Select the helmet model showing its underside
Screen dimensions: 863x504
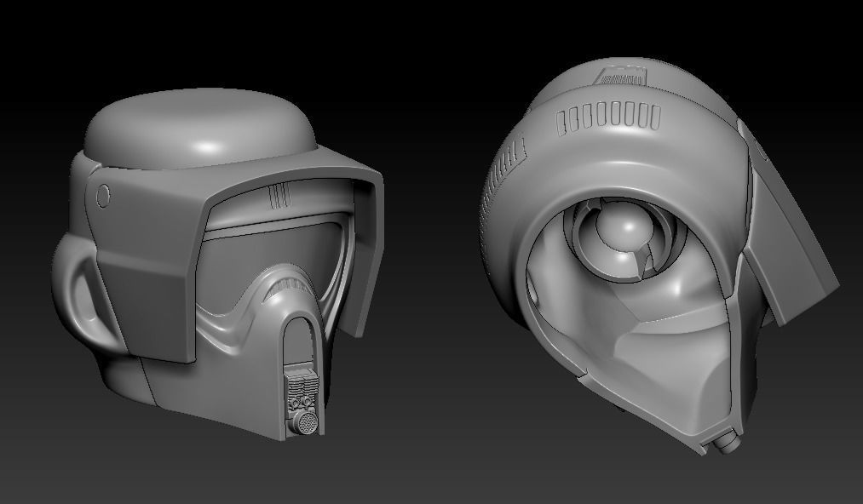point(659,256)
